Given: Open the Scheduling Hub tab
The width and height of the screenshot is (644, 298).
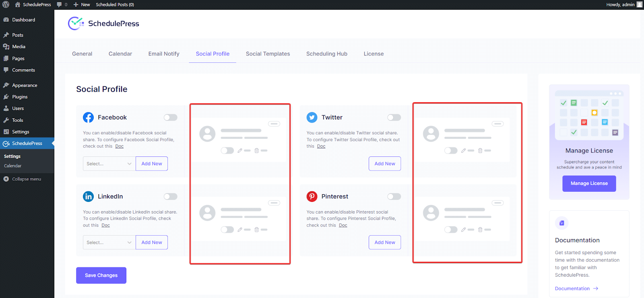Looking at the screenshot, I should pos(327,53).
